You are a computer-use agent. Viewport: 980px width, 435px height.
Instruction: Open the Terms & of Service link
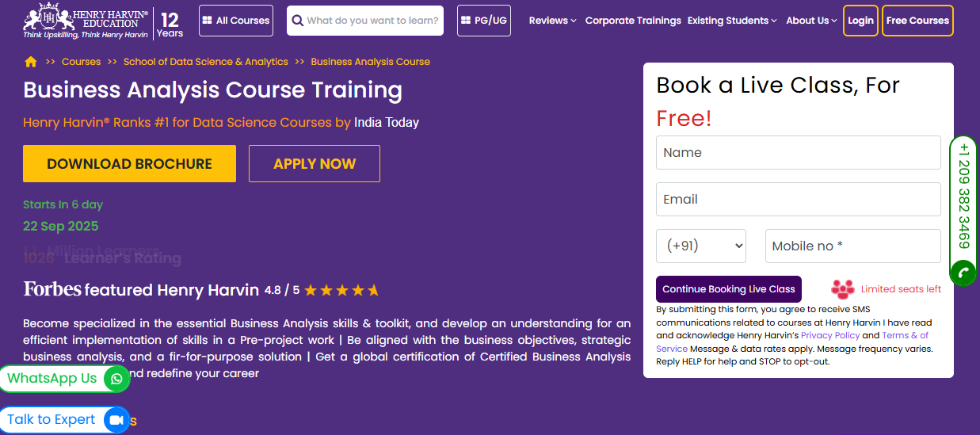tap(792, 342)
